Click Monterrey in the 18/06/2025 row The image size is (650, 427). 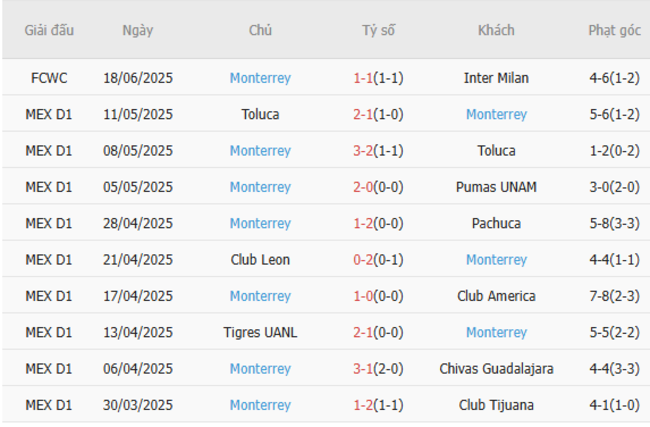tap(260, 78)
